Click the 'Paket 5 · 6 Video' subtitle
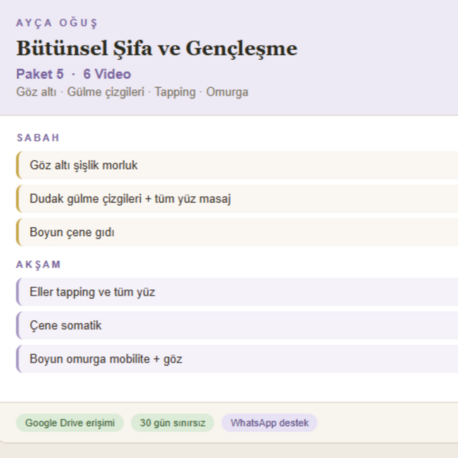 74,74
